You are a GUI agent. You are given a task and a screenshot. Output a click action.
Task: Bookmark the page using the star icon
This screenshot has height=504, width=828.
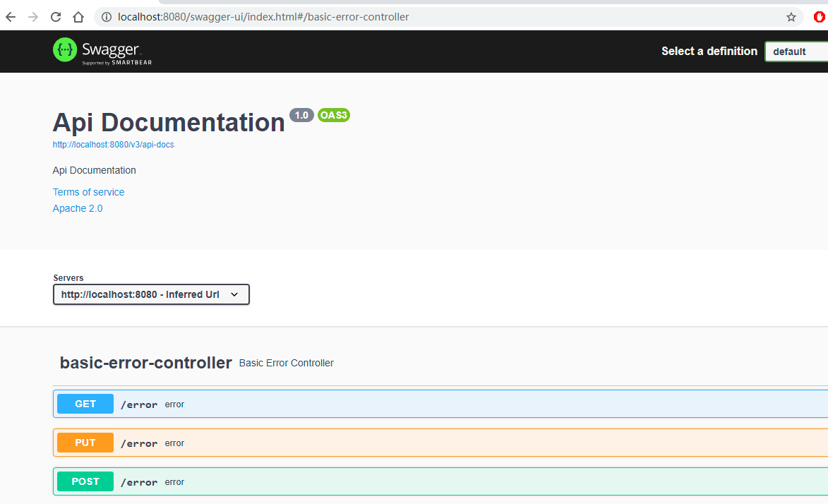tap(791, 16)
